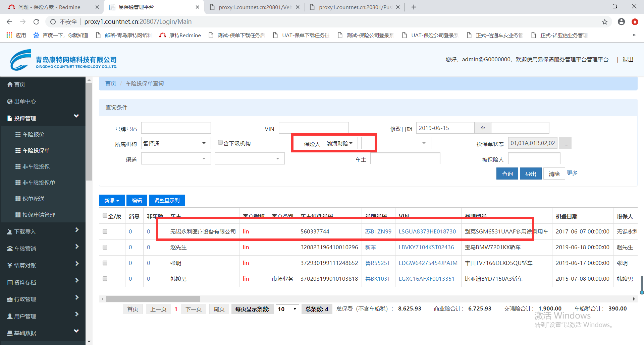Bookmark this page with star icon
This screenshot has height=345, width=644.
604,22
